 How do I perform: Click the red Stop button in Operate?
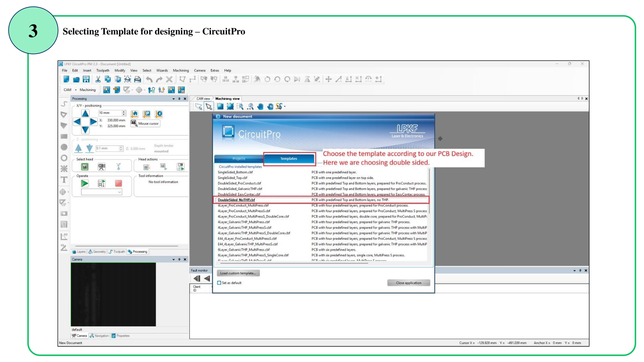pyautogui.click(x=118, y=183)
